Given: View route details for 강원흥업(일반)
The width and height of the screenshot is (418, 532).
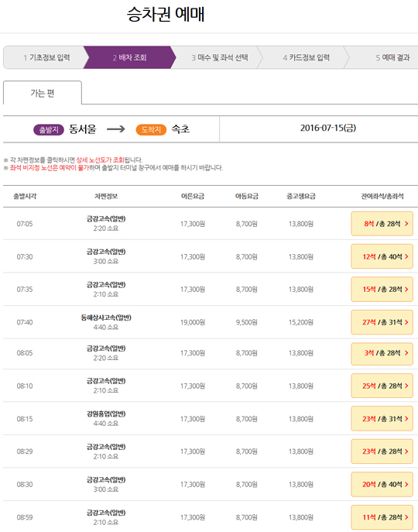Looking at the screenshot, I should pyautogui.click(x=106, y=414).
